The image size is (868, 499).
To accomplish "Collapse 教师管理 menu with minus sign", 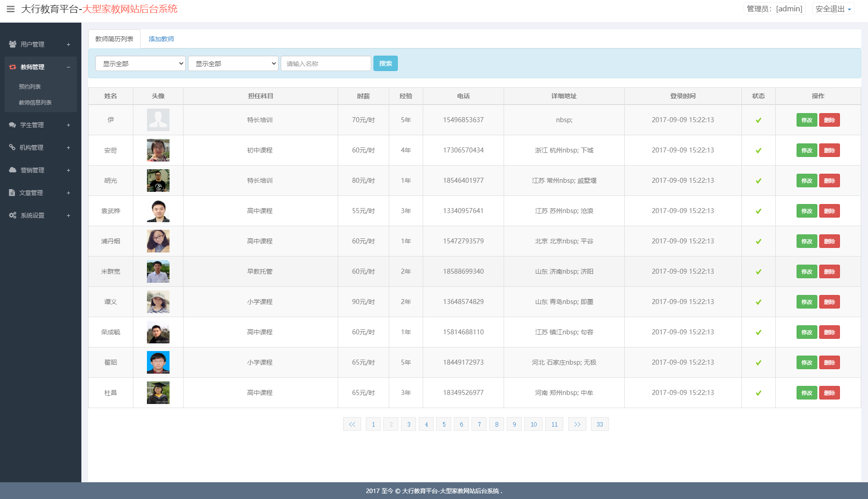I will (69, 67).
